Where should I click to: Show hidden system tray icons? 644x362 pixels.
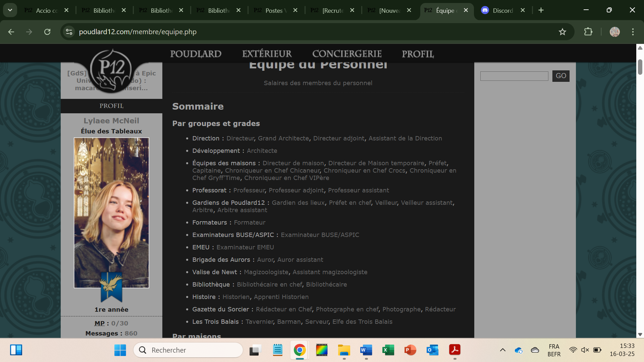502,350
